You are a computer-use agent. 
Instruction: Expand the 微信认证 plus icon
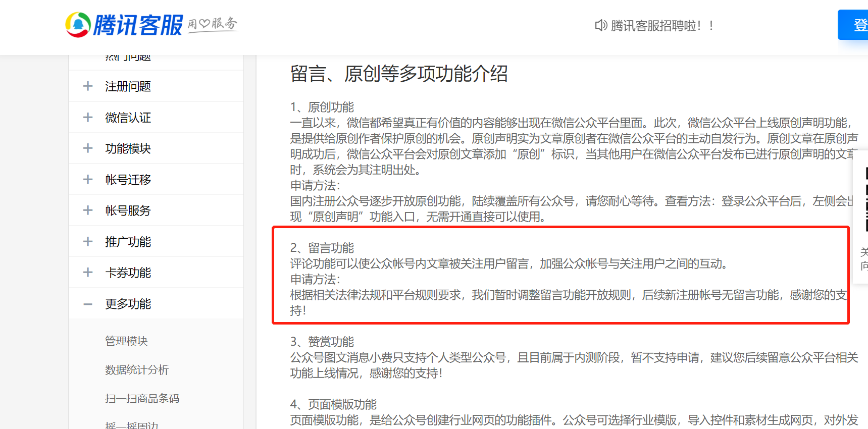point(88,118)
